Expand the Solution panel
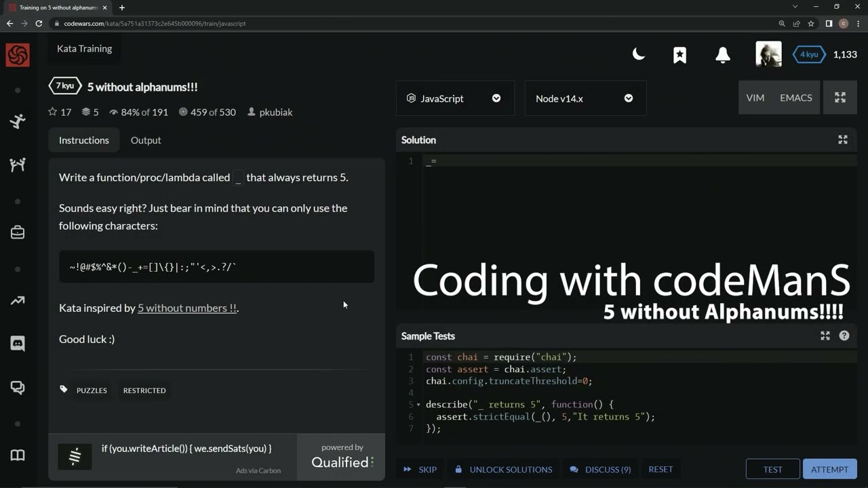The image size is (868, 488). pos(843,140)
